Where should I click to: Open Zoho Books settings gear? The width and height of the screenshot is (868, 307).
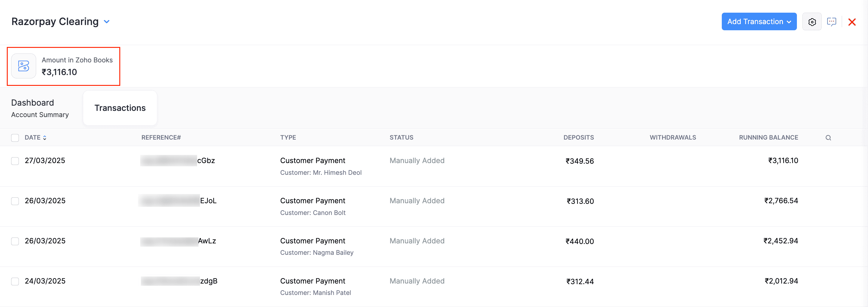(812, 21)
